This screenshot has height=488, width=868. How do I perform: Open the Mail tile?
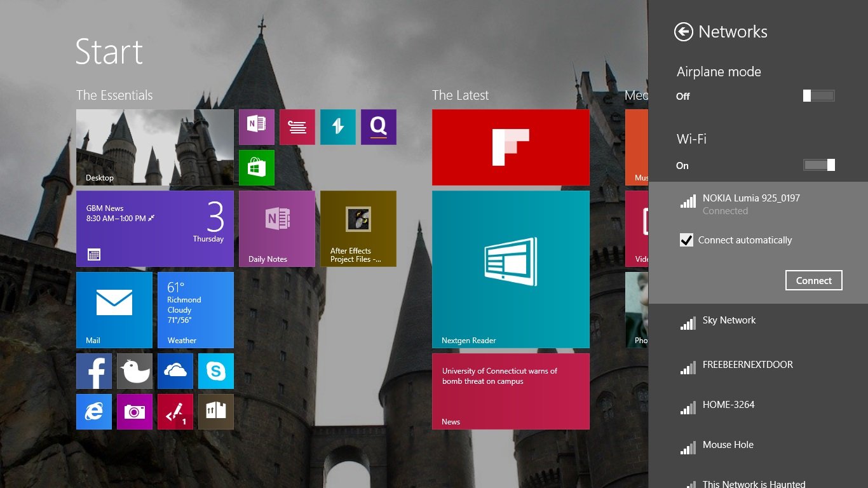(x=114, y=310)
